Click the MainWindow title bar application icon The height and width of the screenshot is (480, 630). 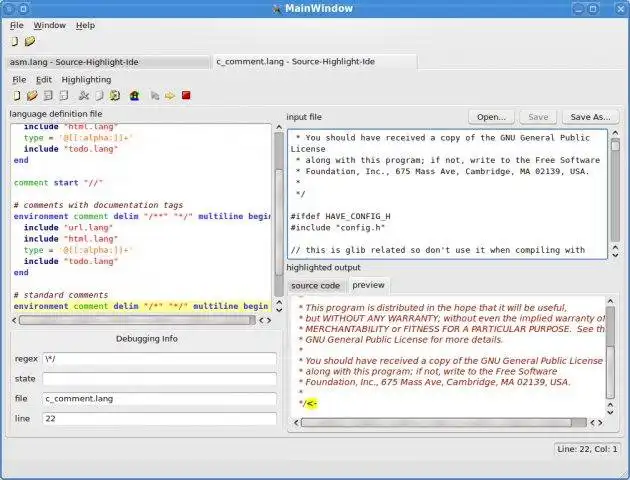tap(276, 8)
